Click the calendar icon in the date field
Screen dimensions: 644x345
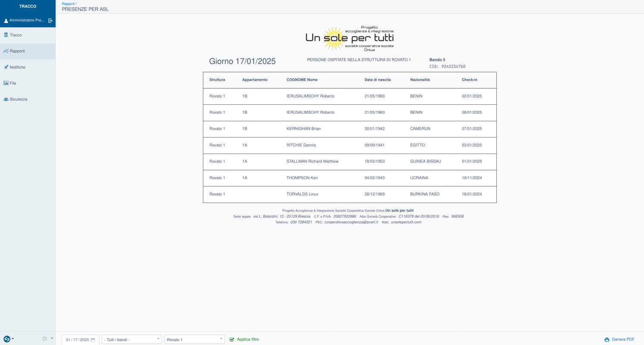[93, 340]
